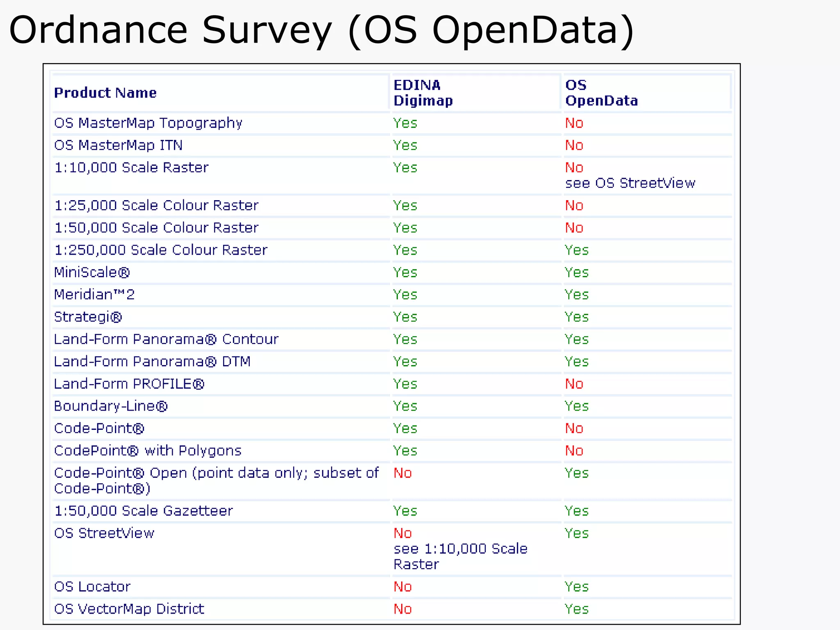Click OS OpenData No for OS MasterMap ITN
The image size is (840, 630).
click(x=574, y=145)
